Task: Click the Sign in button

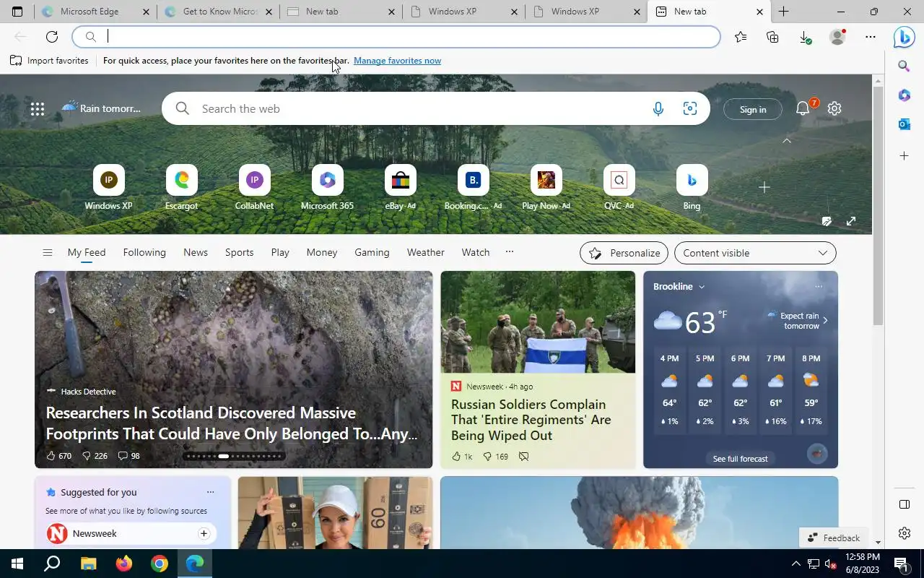Action: click(x=753, y=109)
